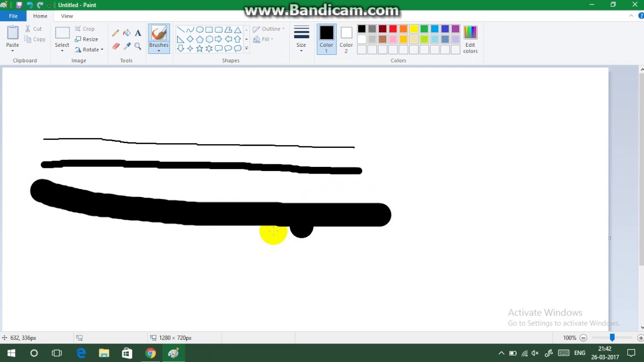The image size is (644, 362).
Task: Choose the Four-point star shape
Action: (x=190, y=49)
